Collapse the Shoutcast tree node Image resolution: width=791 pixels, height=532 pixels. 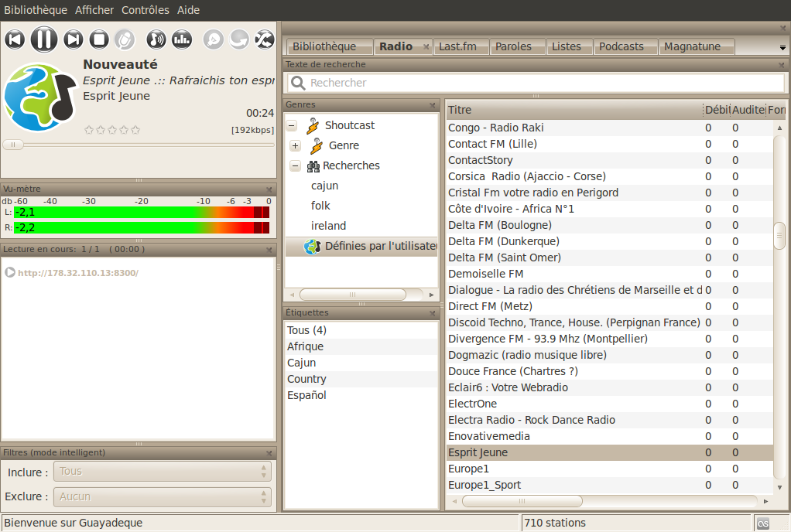pos(293,125)
